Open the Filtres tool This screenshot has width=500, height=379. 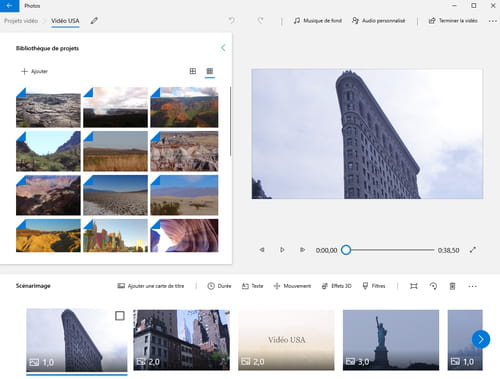pyautogui.click(x=374, y=286)
